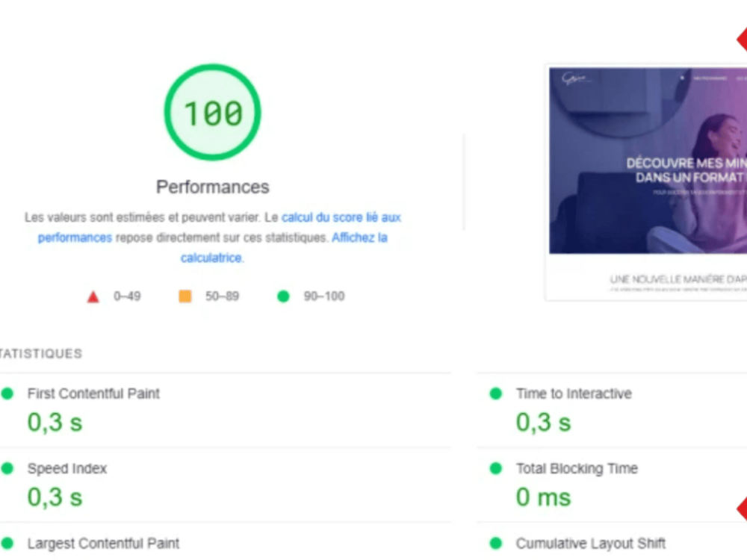Click the 'STATISTIQUES' section heading
The height and width of the screenshot is (560, 747).
[40, 354]
